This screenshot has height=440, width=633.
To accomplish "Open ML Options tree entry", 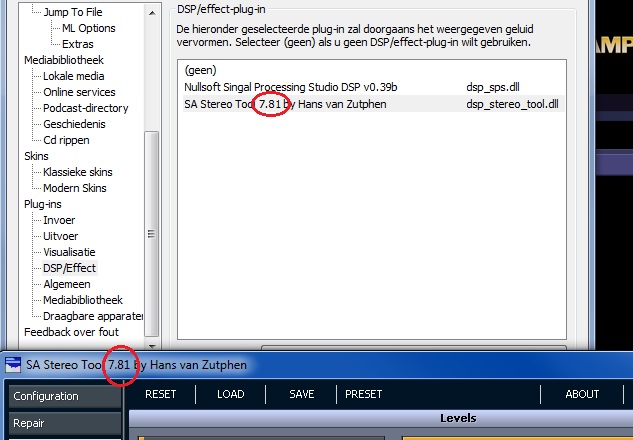I will tap(88, 28).
